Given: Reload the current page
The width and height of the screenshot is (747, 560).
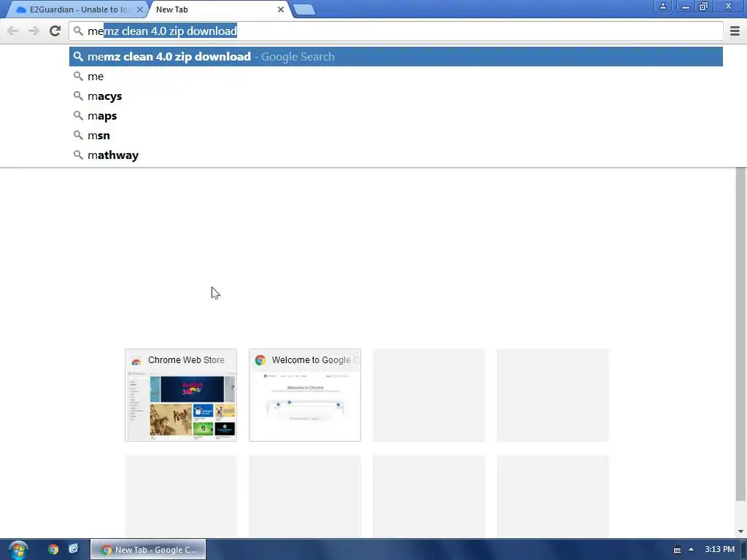Looking at the screenshot, I should [x=55, y=31].
